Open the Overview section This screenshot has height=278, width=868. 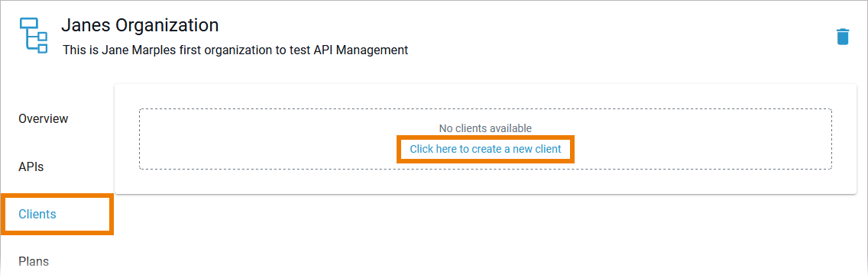(44, 118)
